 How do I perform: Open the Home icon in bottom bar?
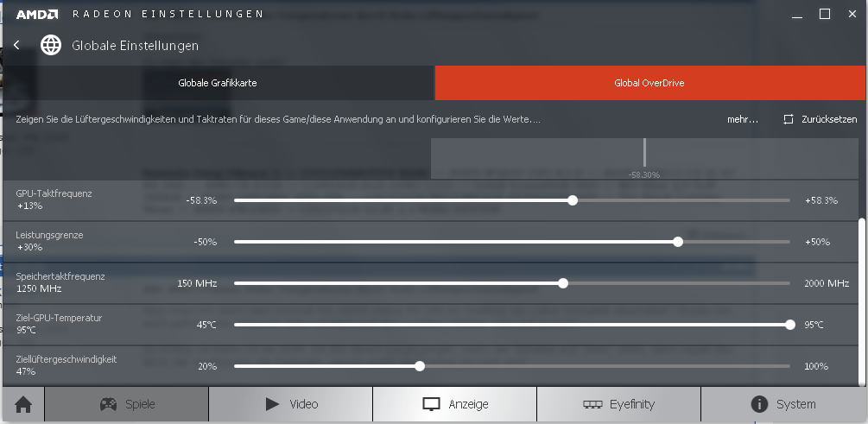23,405
